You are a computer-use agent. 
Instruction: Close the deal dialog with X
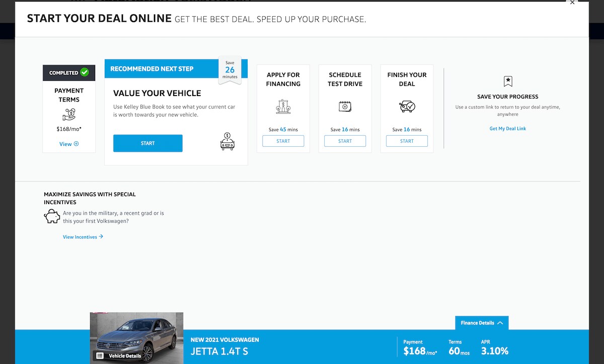coord(572,3)
